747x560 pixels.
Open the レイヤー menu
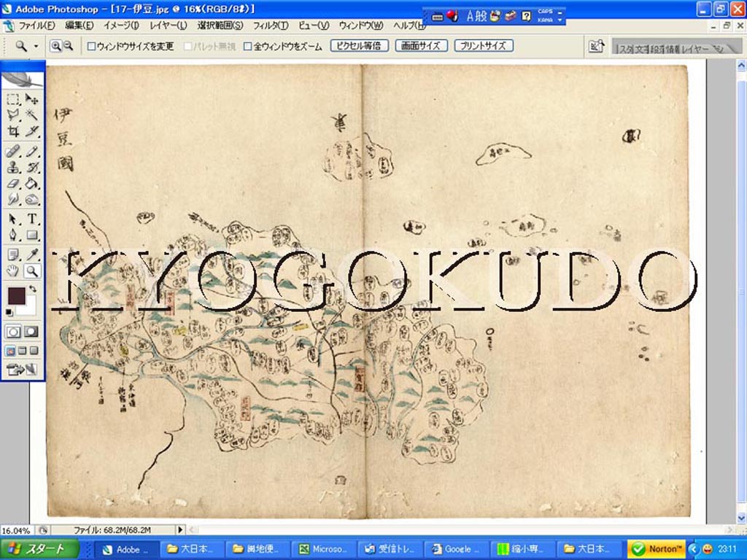click(169, 26)
